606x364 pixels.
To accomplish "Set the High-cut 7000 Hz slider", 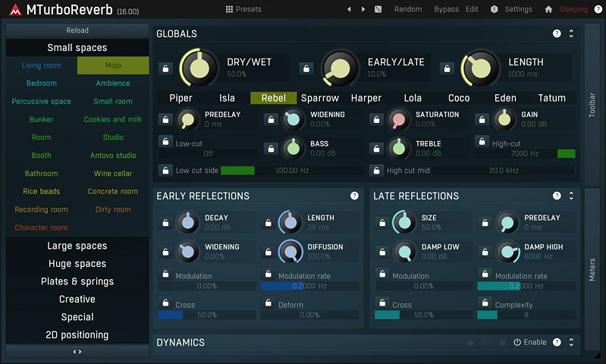I will (525, 153).
